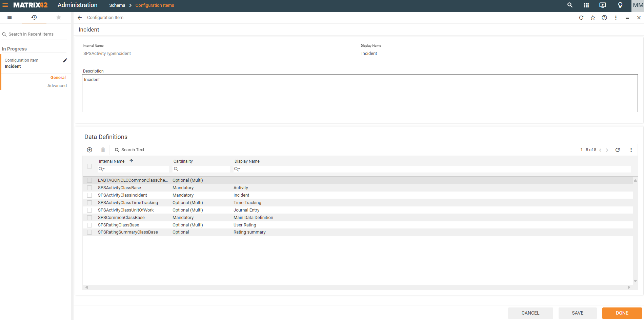Switch to the favorites star sidebar tab
644x320 pixels.
click(x=59, y=17)
